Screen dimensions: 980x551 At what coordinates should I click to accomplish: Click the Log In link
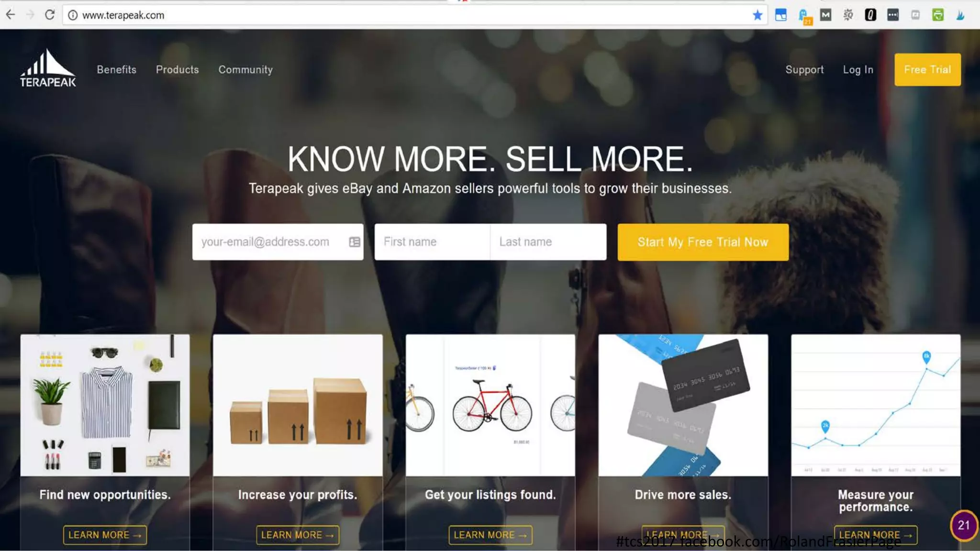click(858, 70)
